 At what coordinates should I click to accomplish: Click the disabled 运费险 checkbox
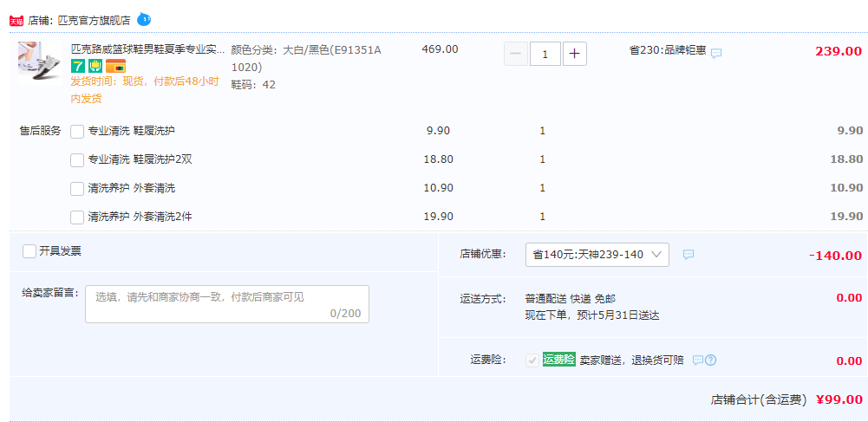tap(532, 360)
